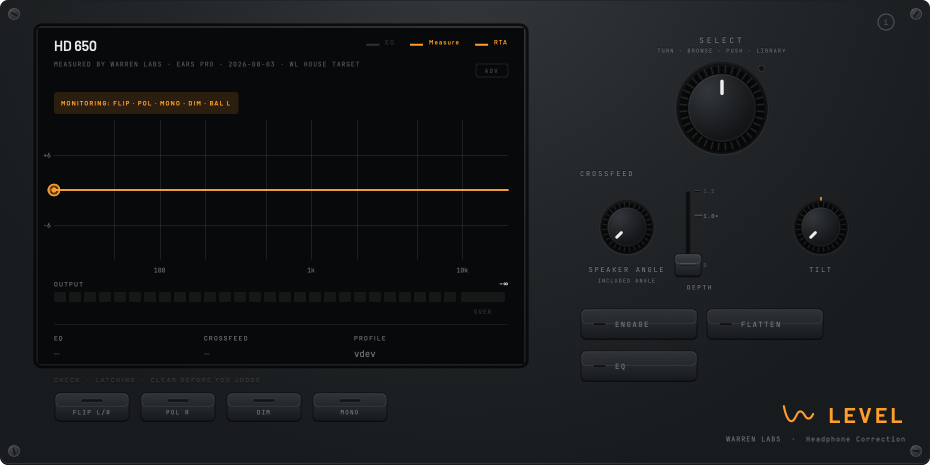
Task: Toggle the EQ legend in display
Action: 380,43
